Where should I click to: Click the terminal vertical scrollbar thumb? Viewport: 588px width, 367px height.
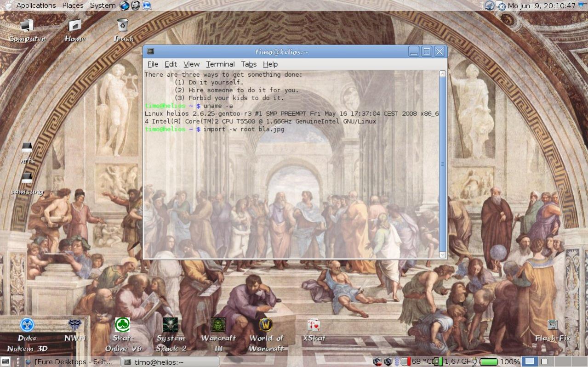443,164
